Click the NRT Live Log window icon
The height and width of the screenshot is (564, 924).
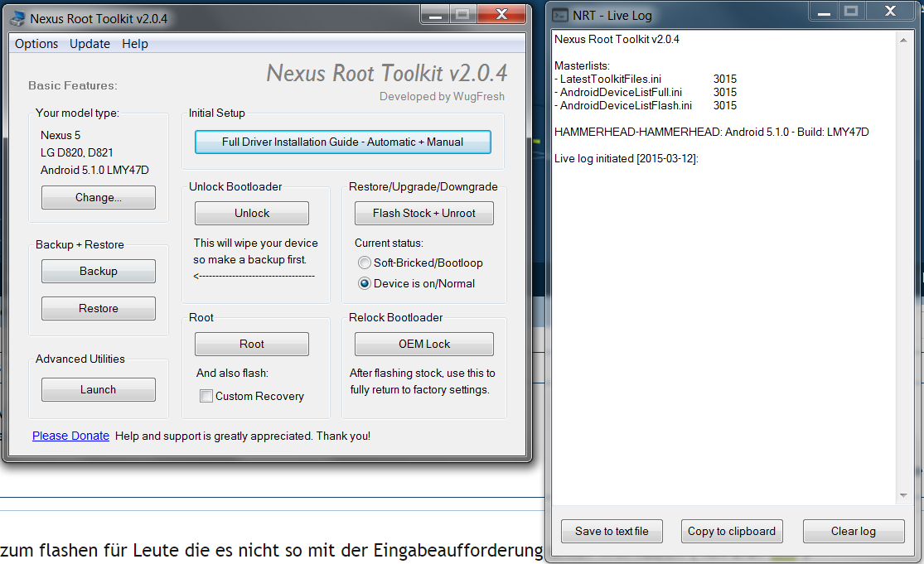(561, 15)
